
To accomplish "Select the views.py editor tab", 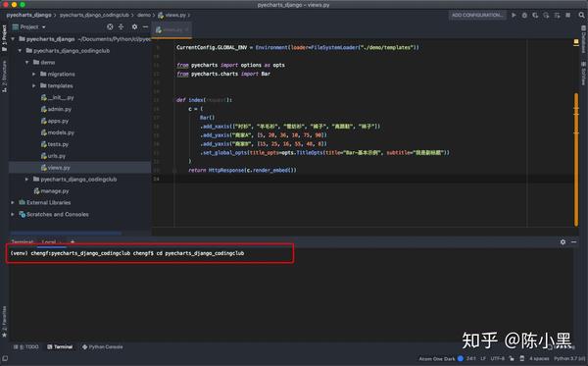I will click(x=171, y=29).
